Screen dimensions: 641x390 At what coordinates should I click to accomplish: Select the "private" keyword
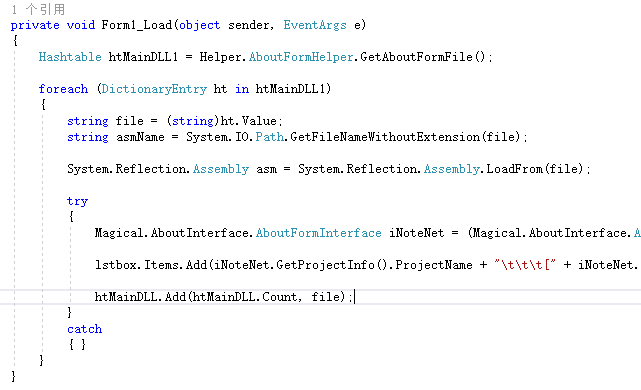tap(35, 25)
